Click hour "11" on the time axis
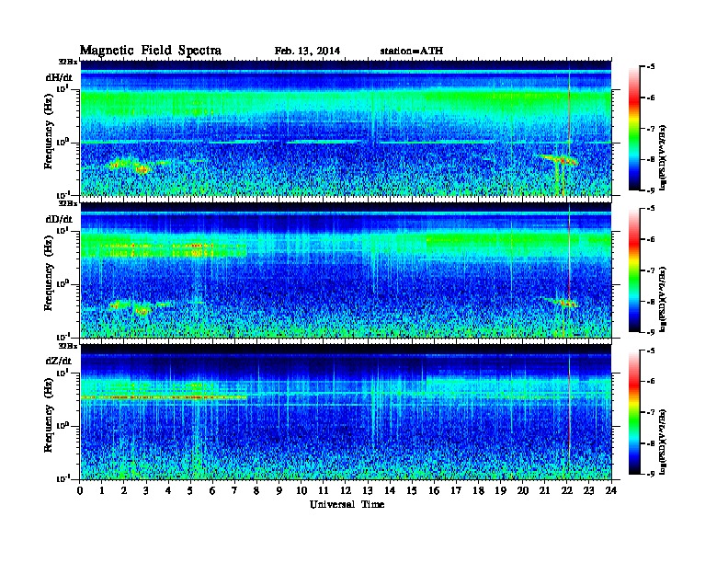Screen dimensions: 728x563 pyautogui.click(x=324, y=490)
